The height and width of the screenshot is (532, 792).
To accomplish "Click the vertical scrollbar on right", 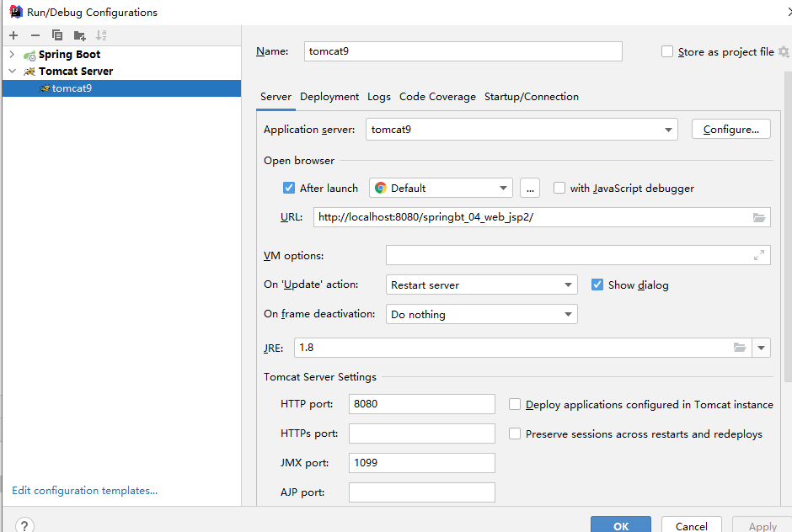I will tap(788, 227).
